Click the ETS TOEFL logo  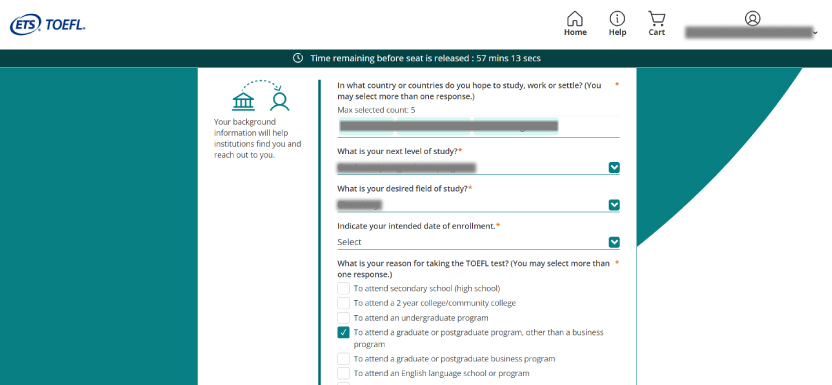click(x=48, y=24)
